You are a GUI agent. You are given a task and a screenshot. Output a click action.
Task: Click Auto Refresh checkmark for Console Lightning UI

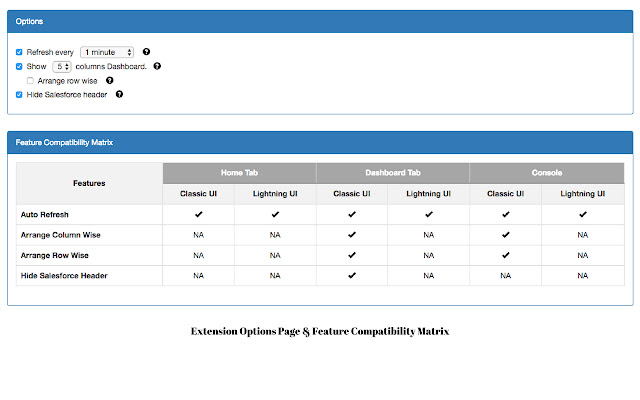[x=582, y=214]
